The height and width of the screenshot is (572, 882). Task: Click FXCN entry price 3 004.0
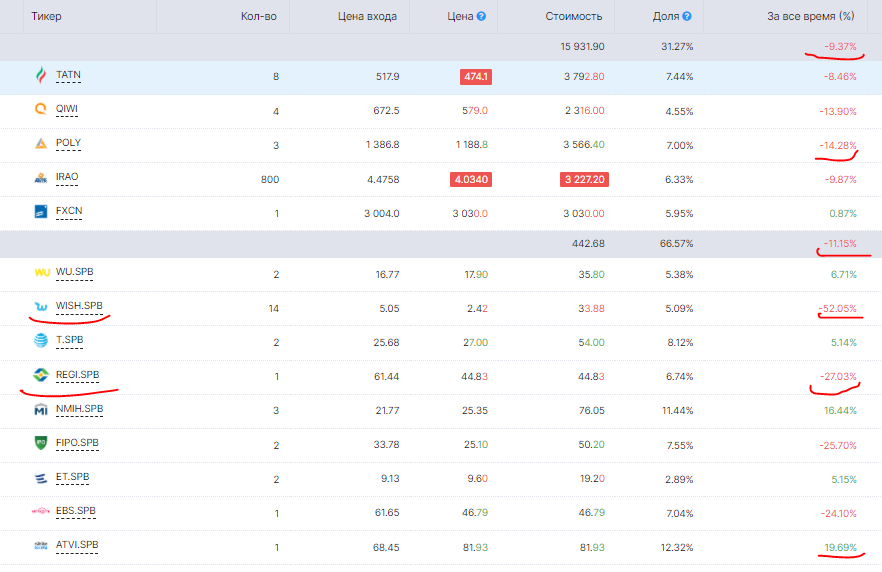click(x=381, y=214)
